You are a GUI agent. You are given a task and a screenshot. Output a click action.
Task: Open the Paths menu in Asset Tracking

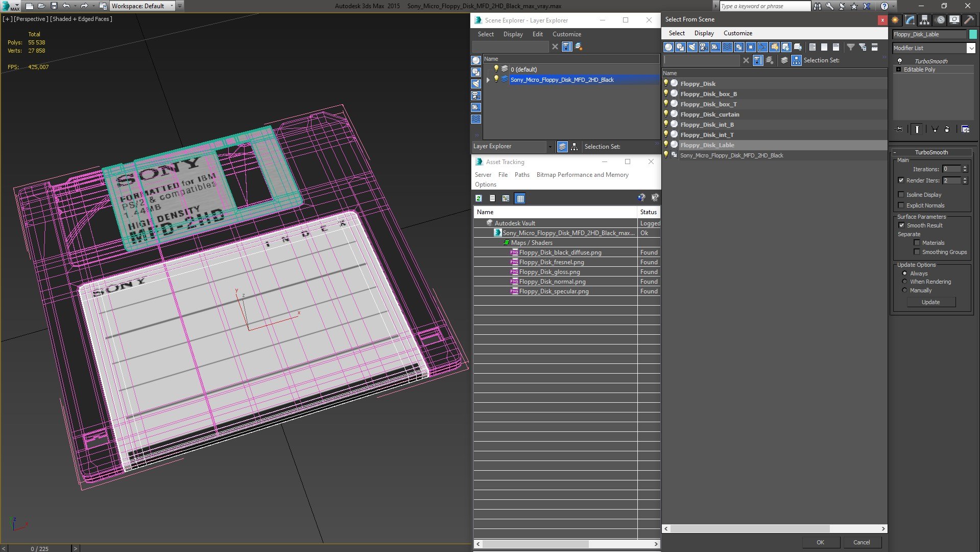point(521,175)
